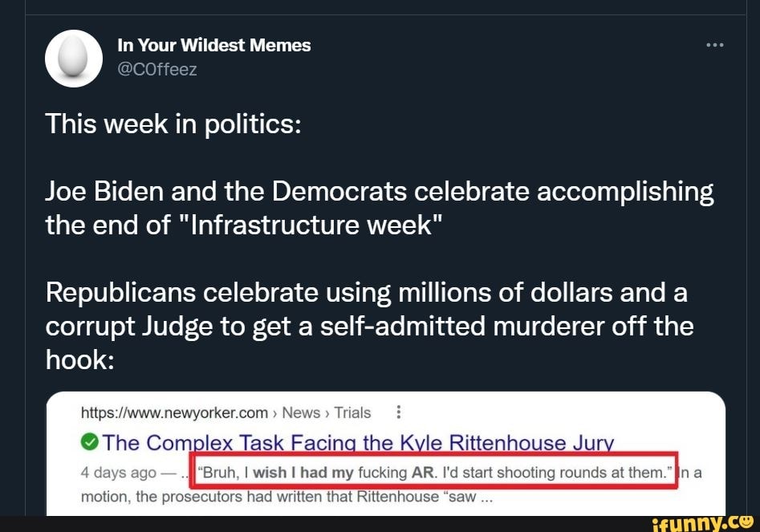This screenshot has width=760, height=532.
Task: Select the News breadcrumb
Action: [301, 413]
